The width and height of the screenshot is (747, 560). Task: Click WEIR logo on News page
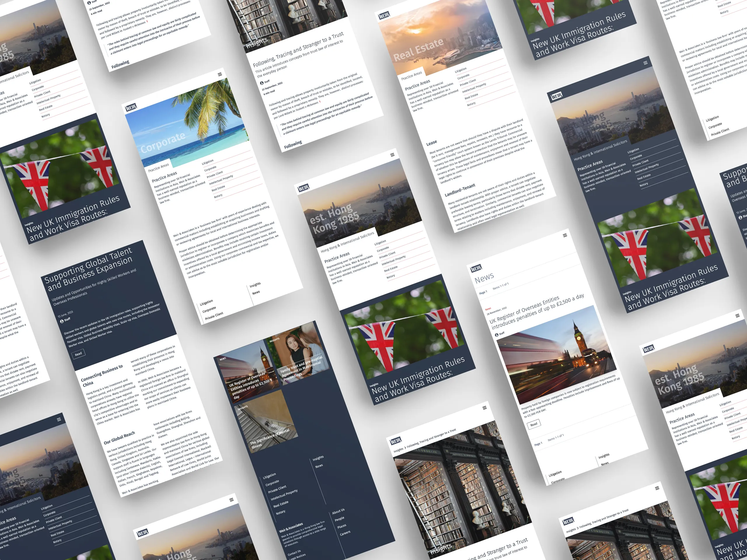(x=476, y=268)
